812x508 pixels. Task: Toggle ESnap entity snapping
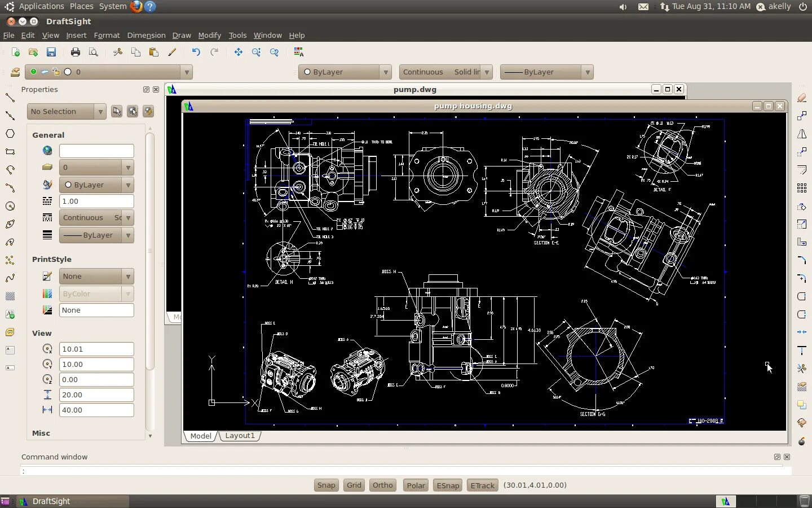pos(448,485)
